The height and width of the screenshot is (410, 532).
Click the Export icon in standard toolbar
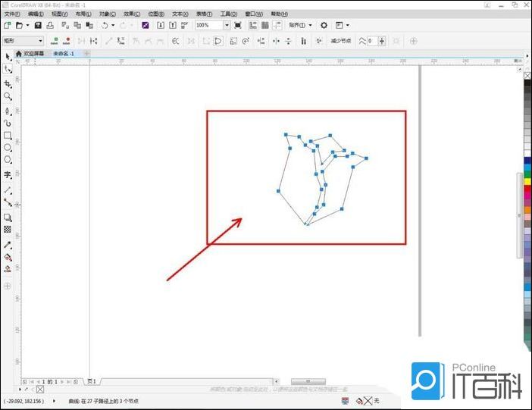[173, 25]
